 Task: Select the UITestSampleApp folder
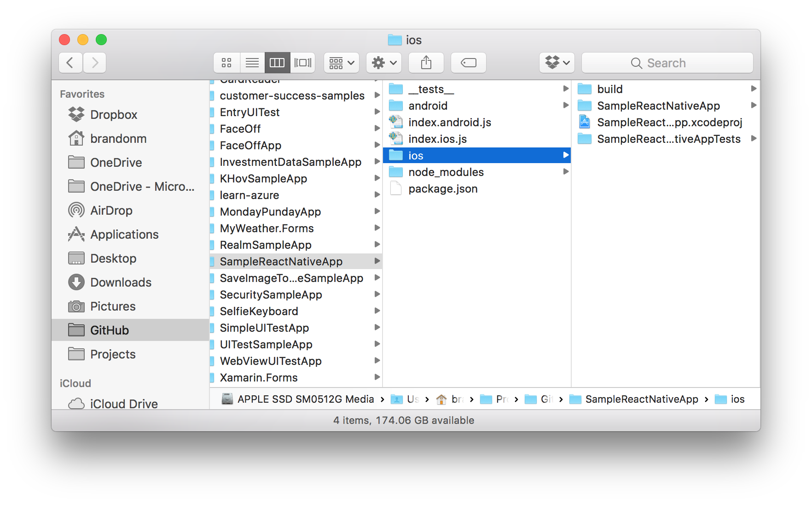pyautogui.click(x=296, y=344)
